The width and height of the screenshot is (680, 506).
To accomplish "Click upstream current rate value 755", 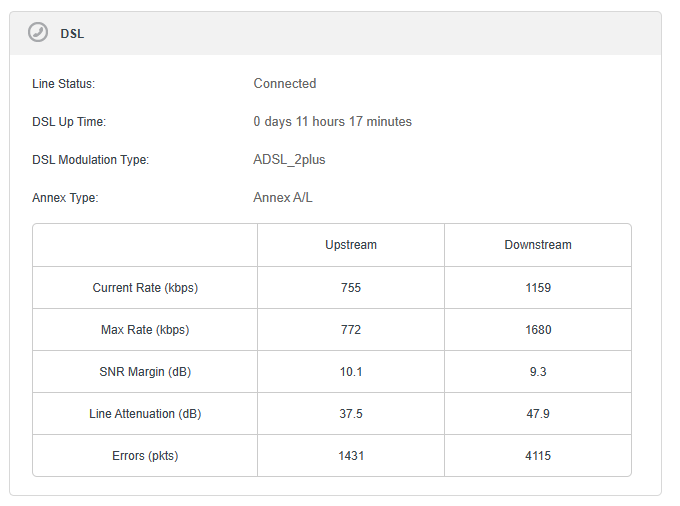I will (x=350, y=288).
